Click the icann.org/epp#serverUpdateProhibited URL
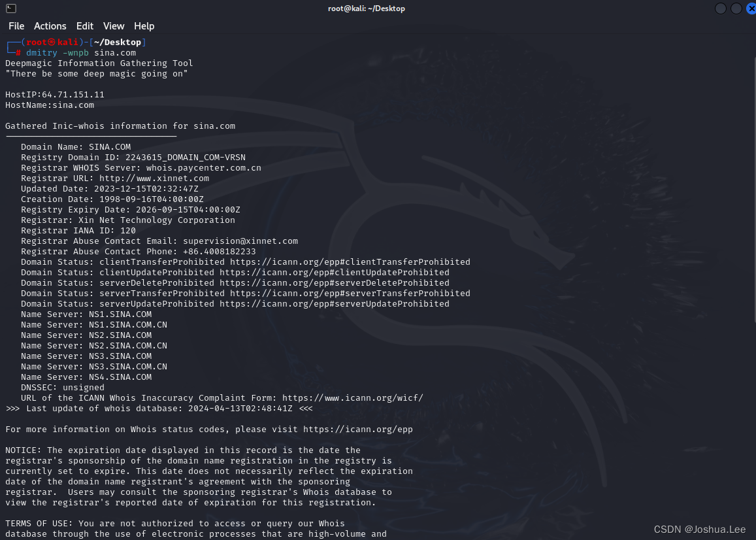 (x=335, y=304)
